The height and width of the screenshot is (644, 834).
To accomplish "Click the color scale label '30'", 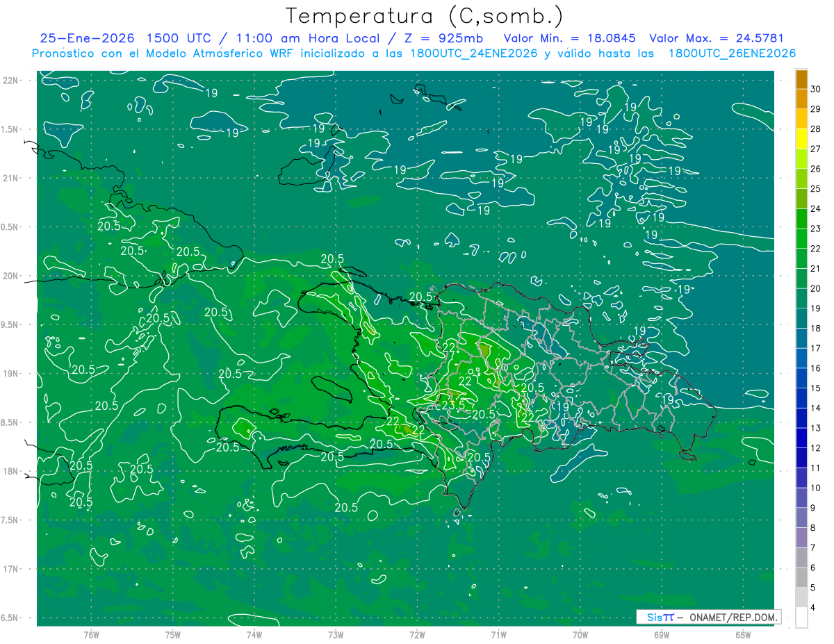I will click(x=816, y=89).
